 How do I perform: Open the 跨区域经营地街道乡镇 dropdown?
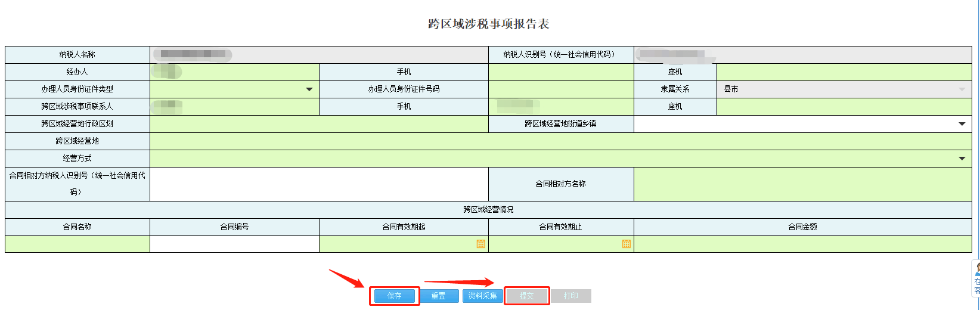point(962,124)
